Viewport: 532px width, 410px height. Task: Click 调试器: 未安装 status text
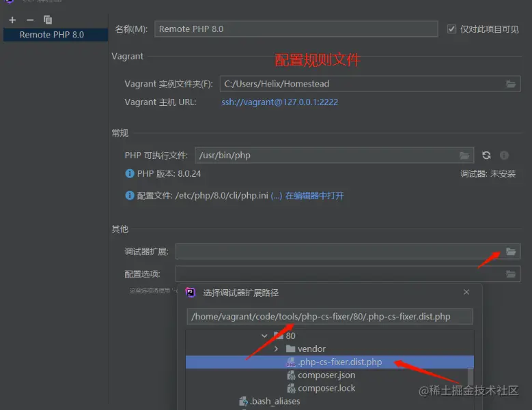coord(488,174)
